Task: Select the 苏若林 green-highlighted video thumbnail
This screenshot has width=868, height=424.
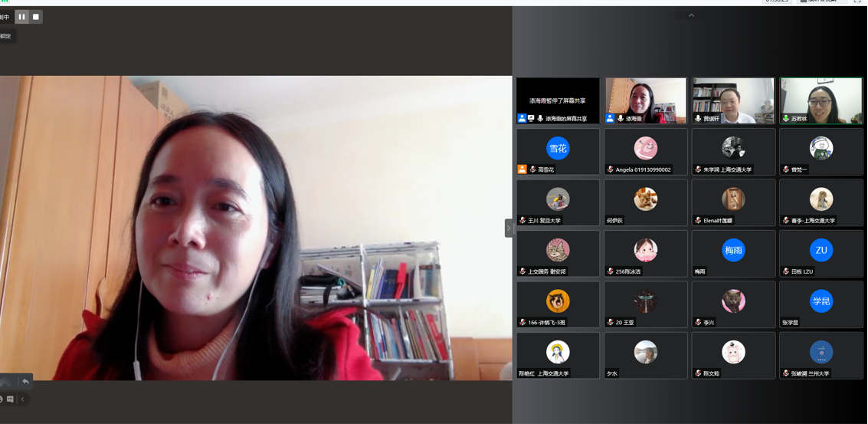Action: pos(821,100)
